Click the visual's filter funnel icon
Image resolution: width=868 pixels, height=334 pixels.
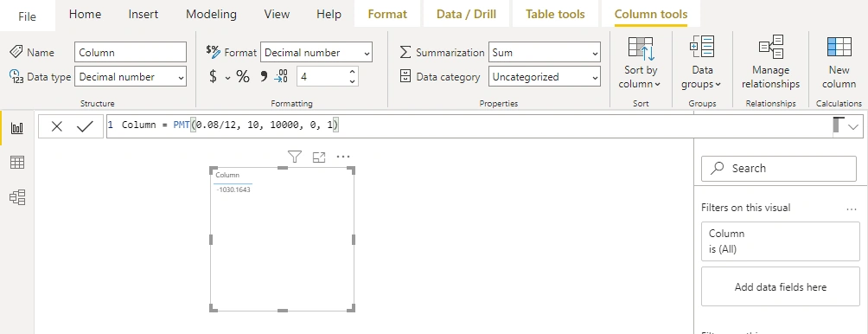[295, 157]
